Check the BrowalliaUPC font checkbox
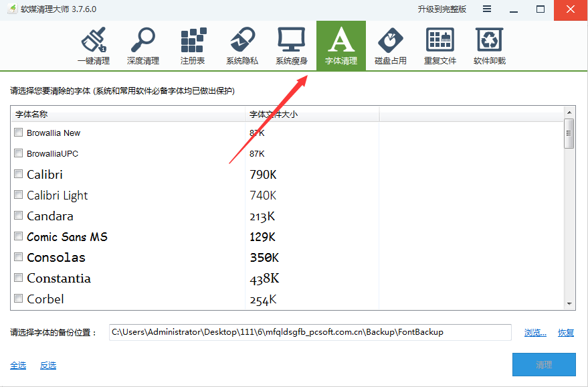Viewport: 588px width, 387px height. 18,153
